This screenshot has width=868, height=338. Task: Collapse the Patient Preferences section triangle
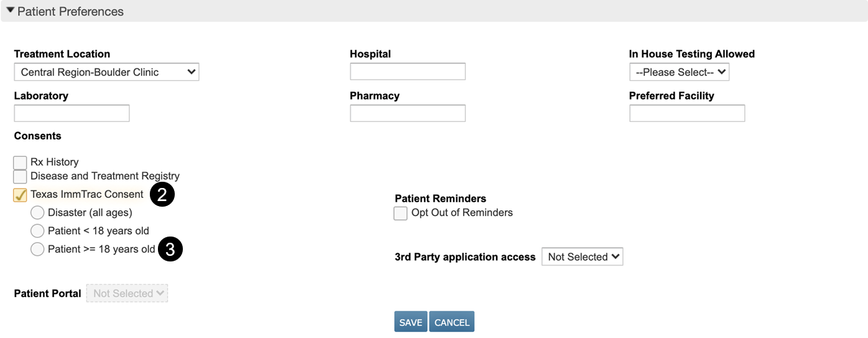pos(10,11)
